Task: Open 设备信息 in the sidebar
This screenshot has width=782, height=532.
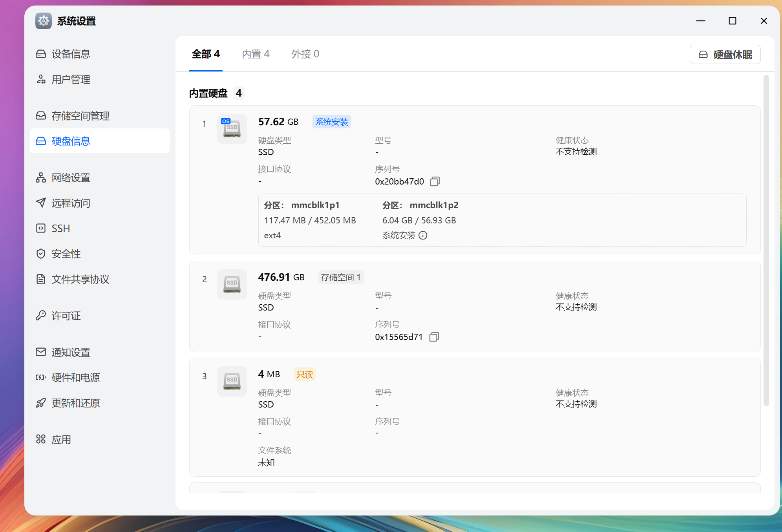Action: point(71,54)
